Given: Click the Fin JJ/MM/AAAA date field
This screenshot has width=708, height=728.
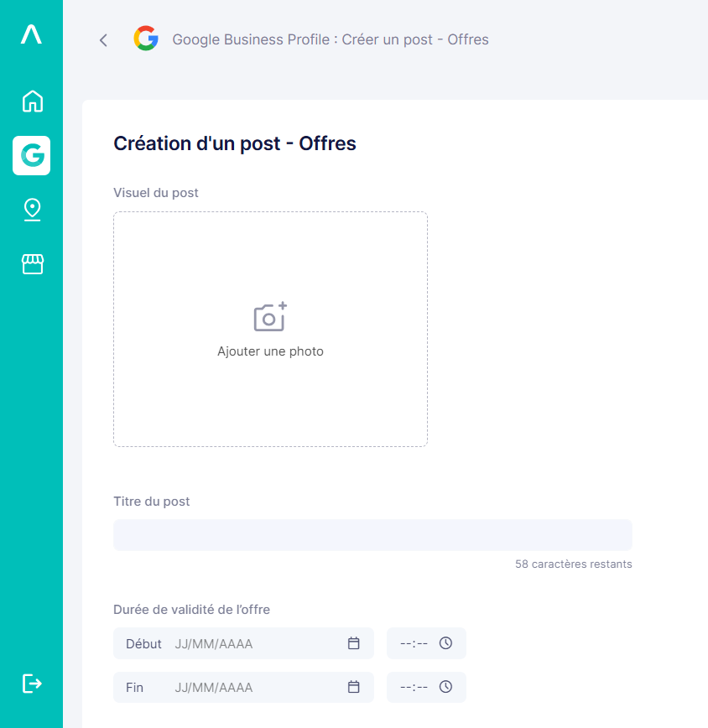Looking at the screenshot, I should click(x=243, y=687).
